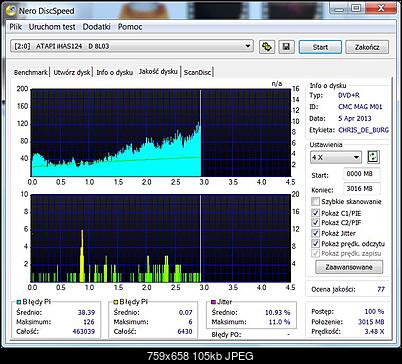Toggle Pokaż C2/PIF checkbox

pyautogui.click(x=315, y=222)
